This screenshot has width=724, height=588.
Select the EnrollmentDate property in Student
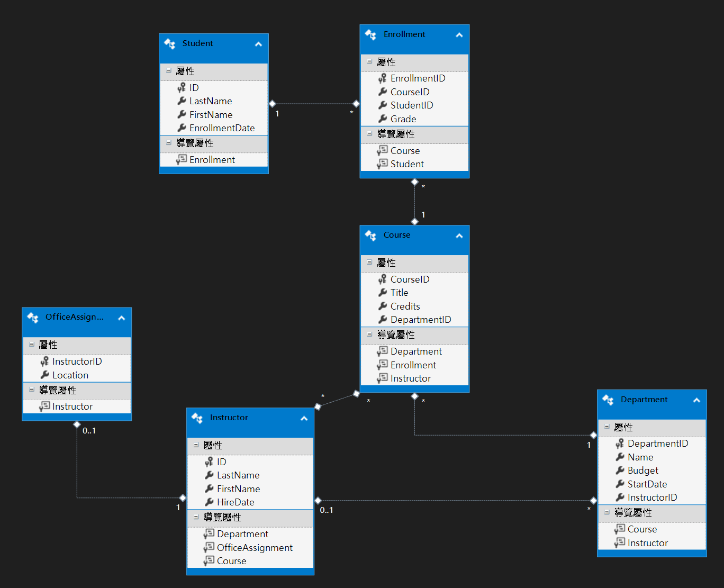(x=222, y=128)
